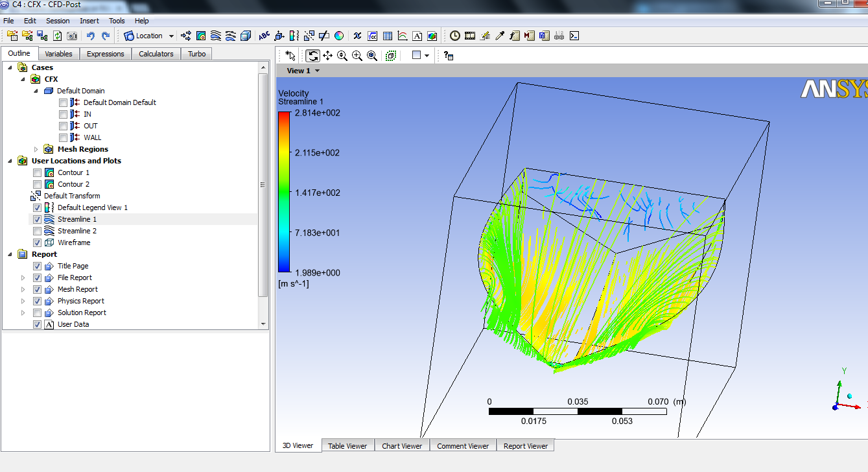Screen dimensions: 868x472
Task: Open the Report Viewer tab
Action: (x=526, y=445)
